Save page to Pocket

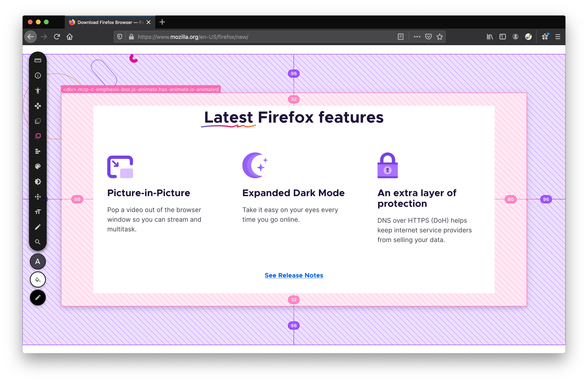[429, 37]
